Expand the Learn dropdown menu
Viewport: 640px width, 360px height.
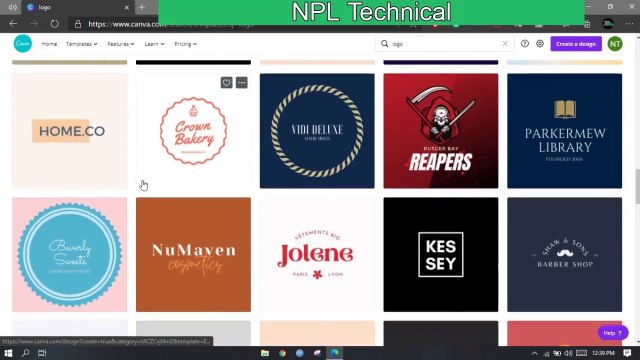[x=154, y=44]
